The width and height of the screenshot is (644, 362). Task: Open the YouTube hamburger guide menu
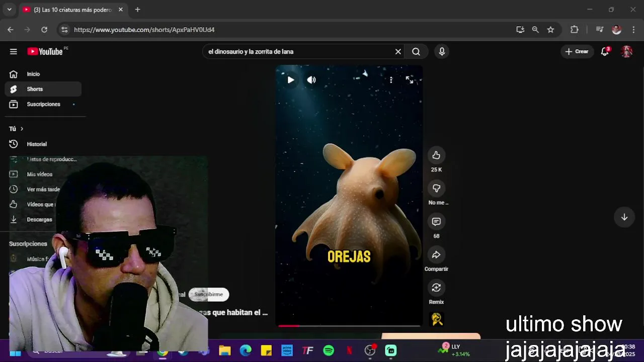[x=14, y=51]
